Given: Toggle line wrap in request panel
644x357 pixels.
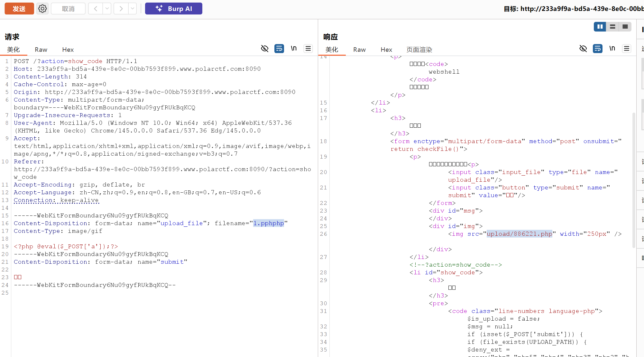Looking at the screenshot, I should [x=279, y=49].
